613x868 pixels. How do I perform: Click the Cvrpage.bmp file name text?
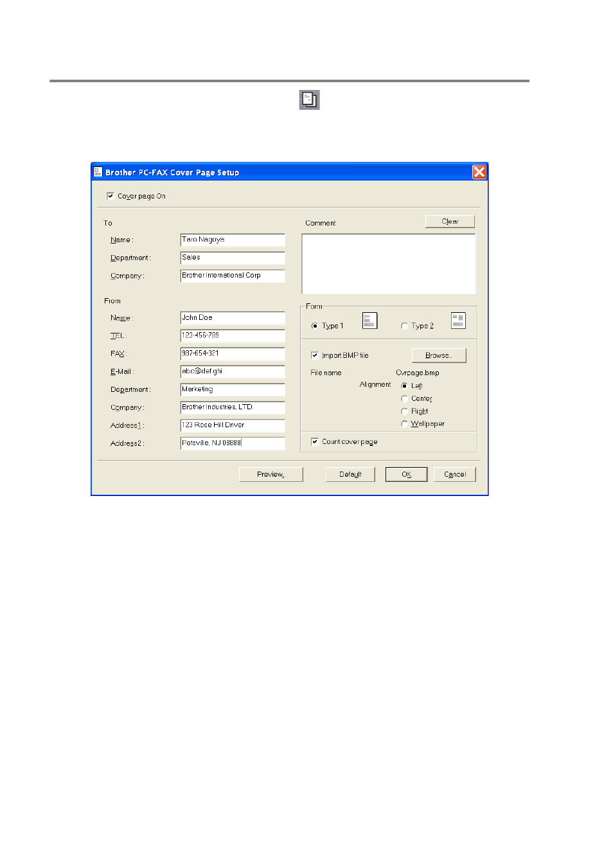418,373
